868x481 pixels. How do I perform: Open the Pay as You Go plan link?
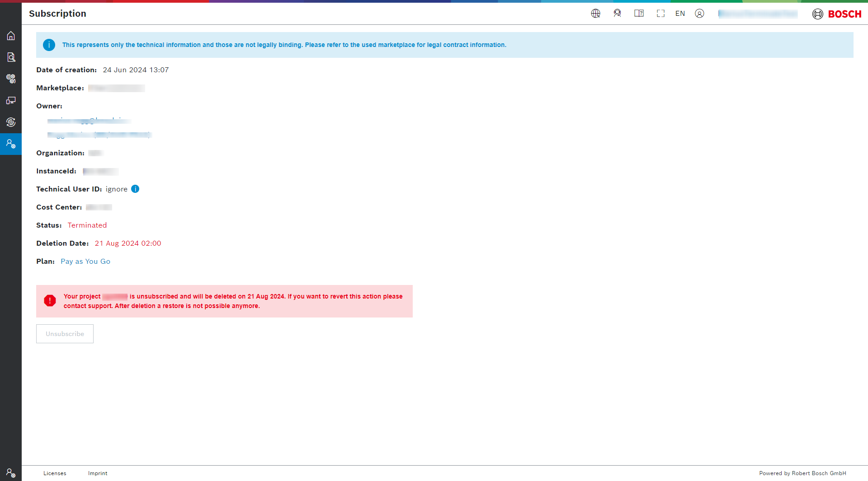(x=85, y=262)
